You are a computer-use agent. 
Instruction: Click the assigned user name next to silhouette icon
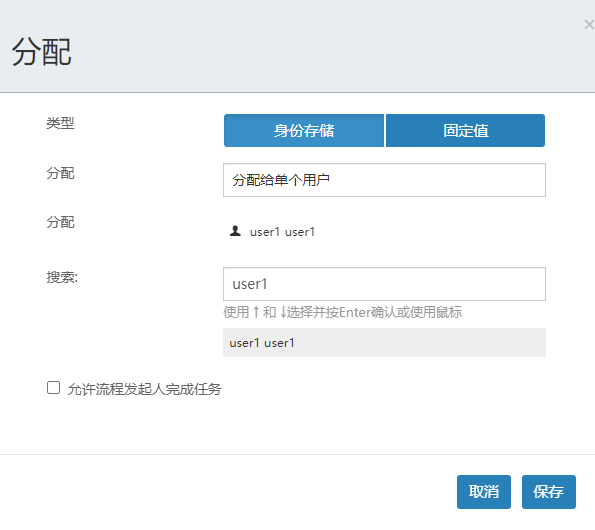(282, 232)
